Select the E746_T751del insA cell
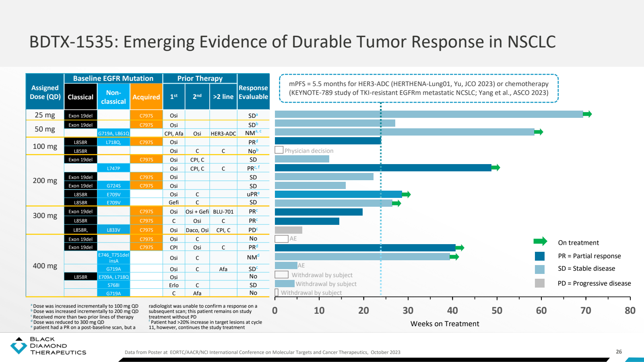The height and width of the screenshot is (362, 644). (x=114, y=258)
